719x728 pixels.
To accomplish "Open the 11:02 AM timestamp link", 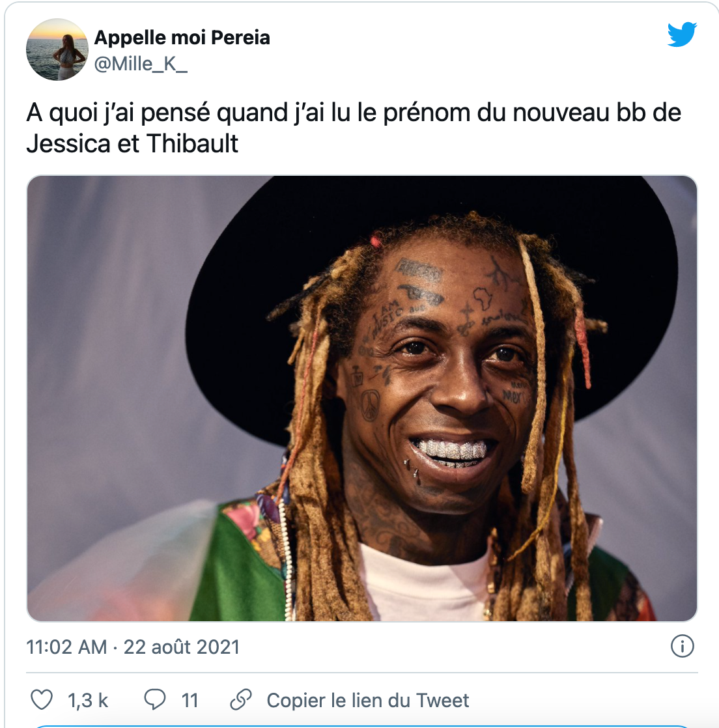I will pyautogui.click(x=66, y=647).
